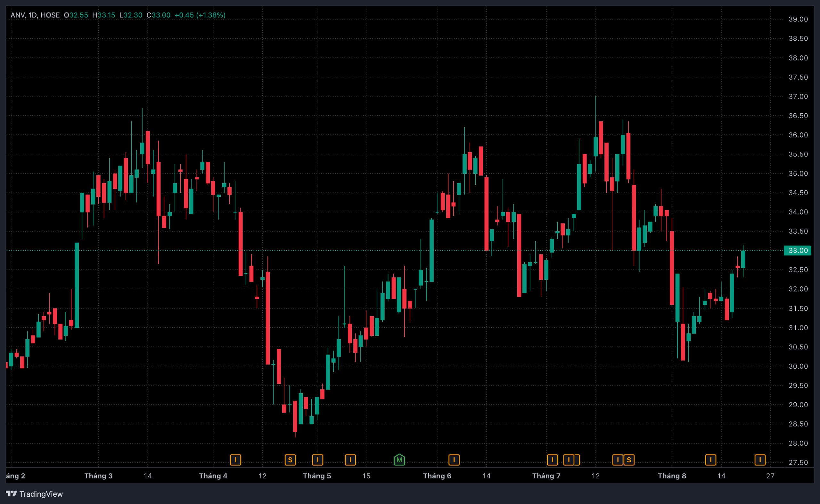Click the I event marker left of the 27 date
This screenshot has height=504, width=820.
click(x=760, y=460)
